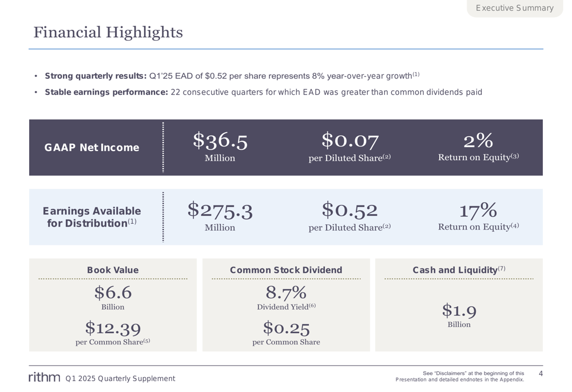Select the Executive Summary tab label
Image resolution: width=572 pixels, height=392 pixels.
[x=514, y=8]
